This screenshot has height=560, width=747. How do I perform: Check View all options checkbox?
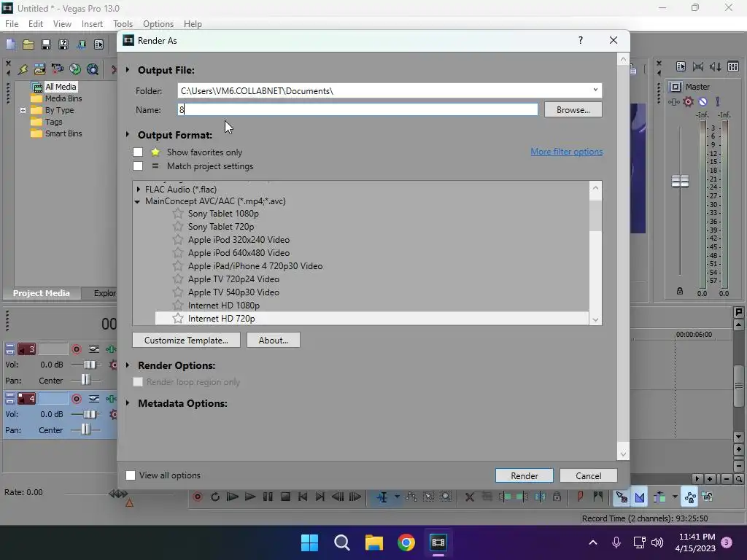(x=130, y=475)
